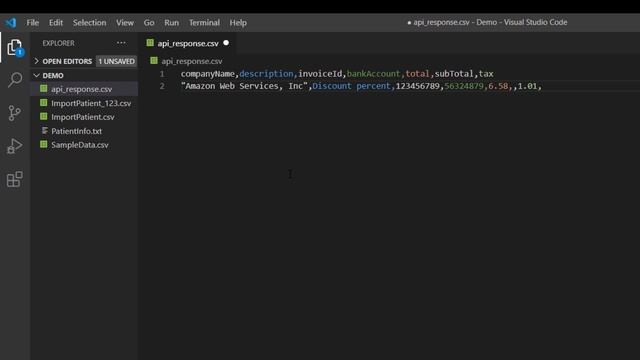Open ImportPatient.csv from the explorer
This screenshot has width=640, height=360.
(x=84, y=117)
